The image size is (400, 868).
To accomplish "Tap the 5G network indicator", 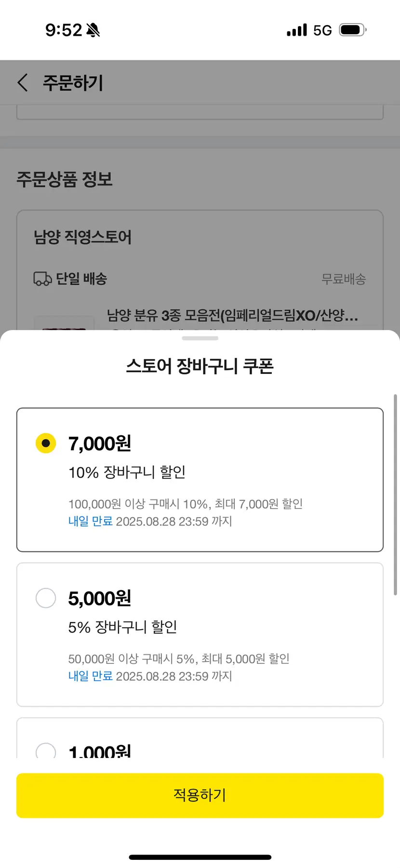I will pyautogui.click(x=322, y=30).
